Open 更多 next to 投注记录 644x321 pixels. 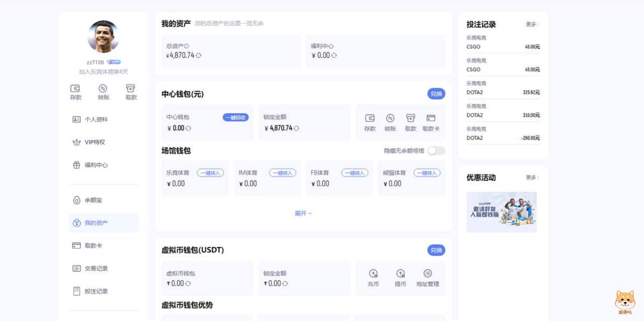pos(532,25)
